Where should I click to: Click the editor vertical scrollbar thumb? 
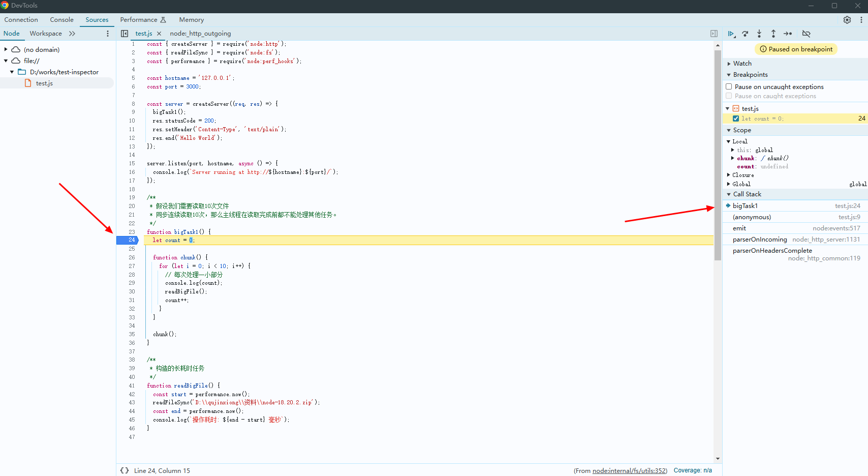click(718, 155)
